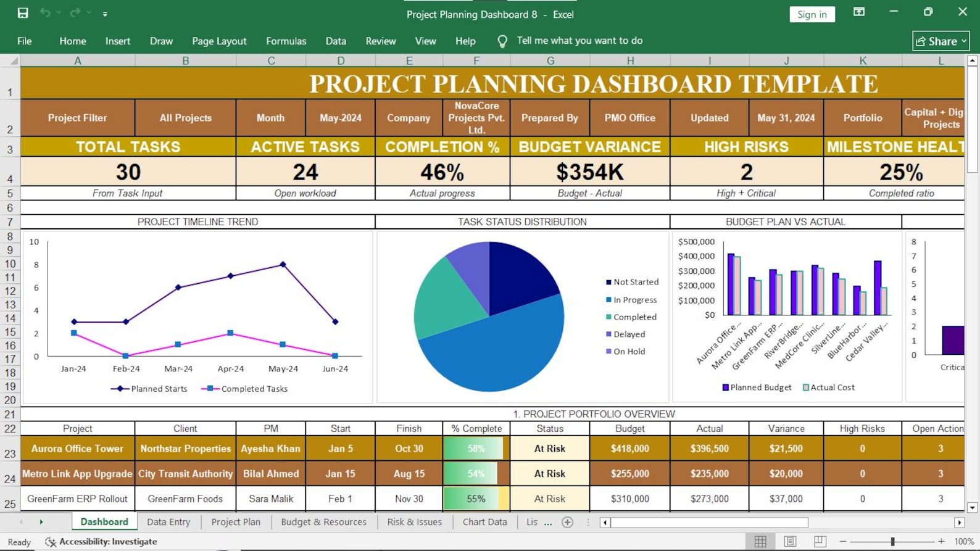Click the vertical scrollbar thumb
This screenshot has height=551, width=980.
pos(972,120)
